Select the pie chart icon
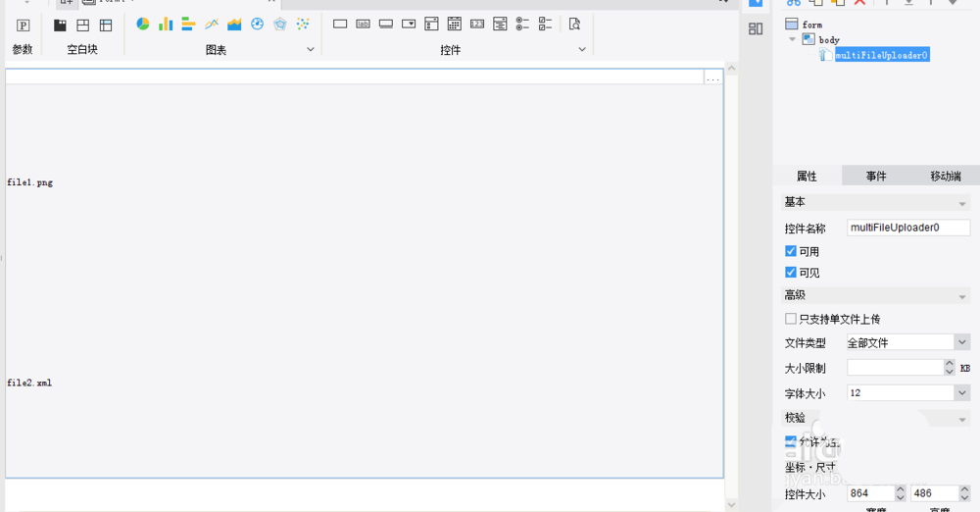980x512 pixels. point(143,24)
